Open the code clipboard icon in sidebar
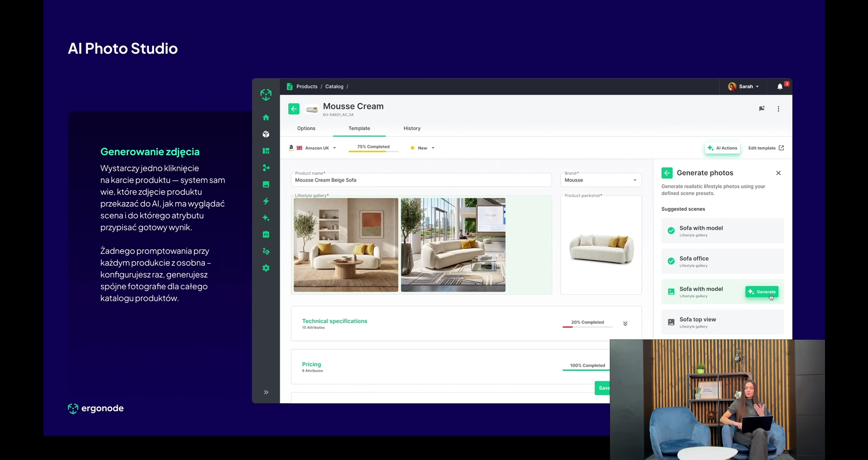This screenshot has width=868, height=460. click(x=266, y=235)
